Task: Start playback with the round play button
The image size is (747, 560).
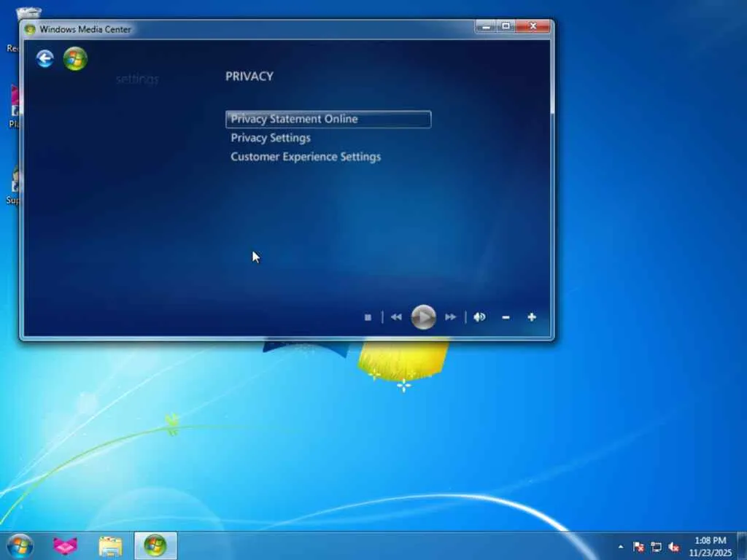Action: pos(424,317)
